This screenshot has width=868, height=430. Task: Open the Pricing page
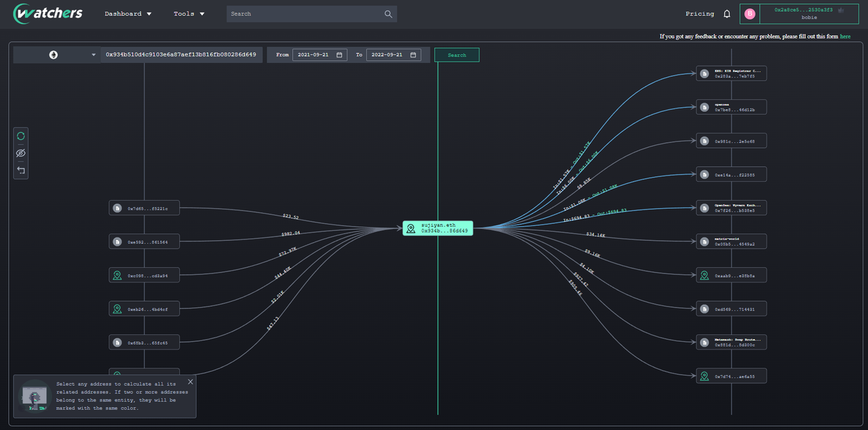pyautogui.click(x=700, y=14)
